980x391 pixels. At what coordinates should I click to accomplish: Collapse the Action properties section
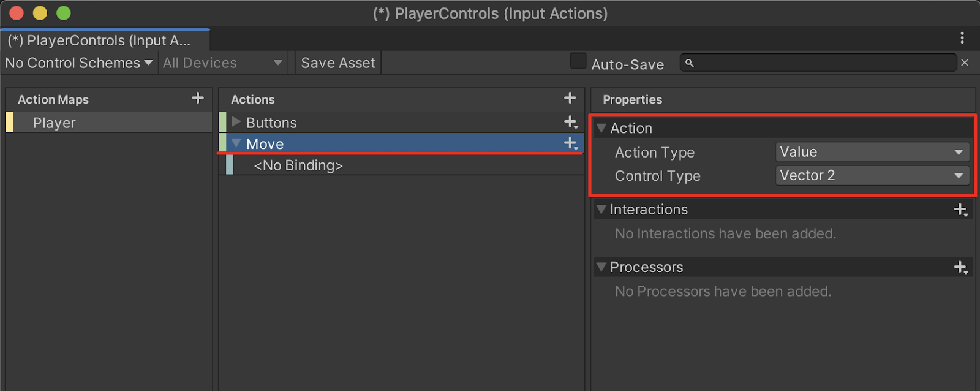coord(601,128)
